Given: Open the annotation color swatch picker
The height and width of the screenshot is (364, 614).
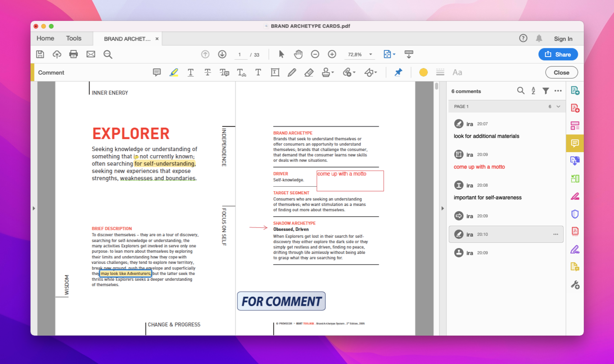Looking at the screenshot, I should 423,72.
